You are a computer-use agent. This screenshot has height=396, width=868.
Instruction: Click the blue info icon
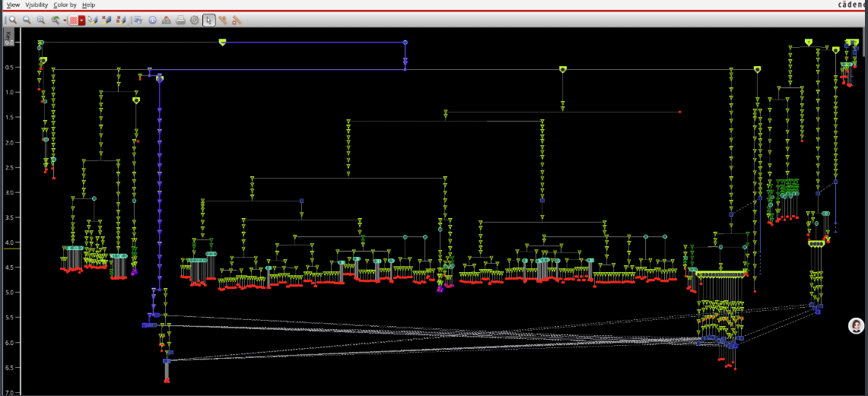click(x=153, y=20)
